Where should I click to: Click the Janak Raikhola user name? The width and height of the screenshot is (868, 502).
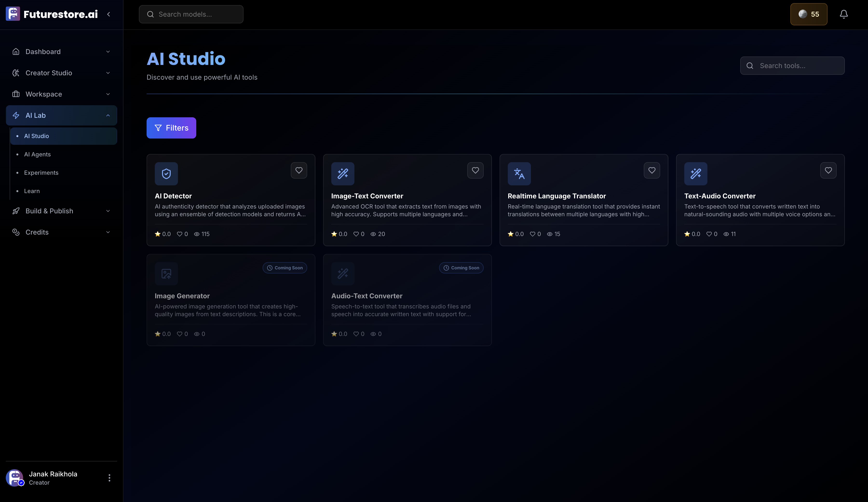53,474
